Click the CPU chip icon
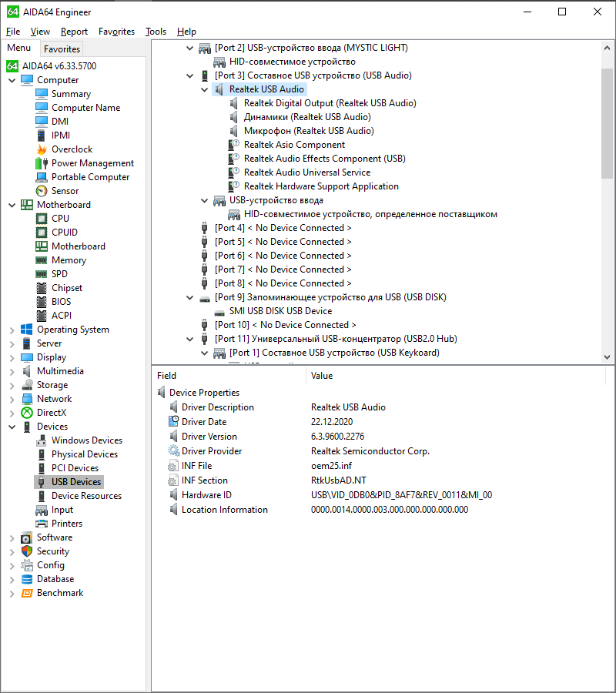This screenshot has height=693, width=616. pyautogui.click(x=42, y=219)
